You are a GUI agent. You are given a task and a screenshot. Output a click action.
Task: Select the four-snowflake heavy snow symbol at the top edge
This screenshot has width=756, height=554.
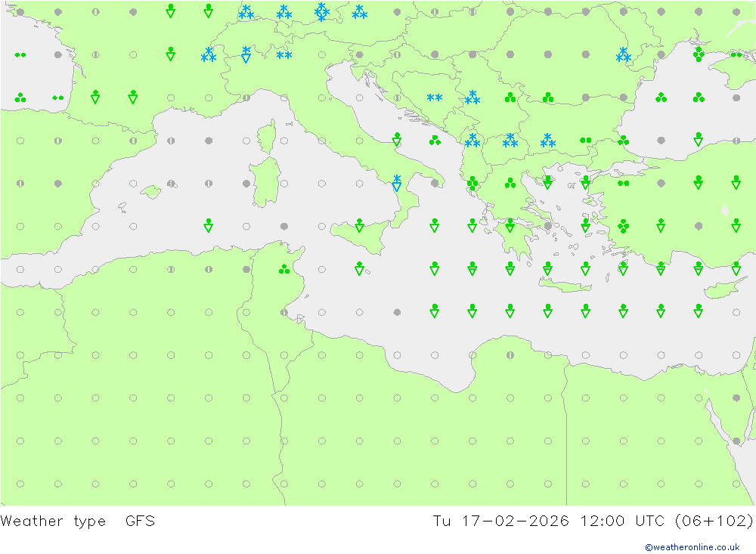pos(321,11)
